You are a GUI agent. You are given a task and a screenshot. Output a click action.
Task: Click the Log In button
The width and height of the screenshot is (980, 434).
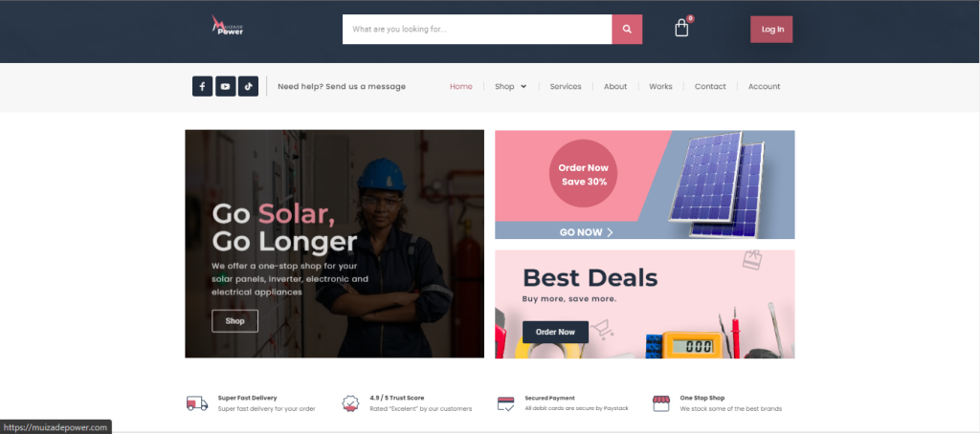[771, 30]
